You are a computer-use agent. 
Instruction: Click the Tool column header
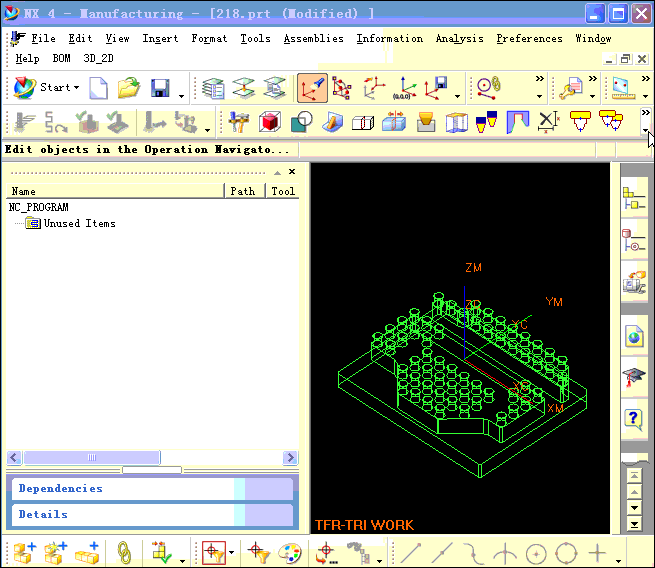click(x=283, y=191)
